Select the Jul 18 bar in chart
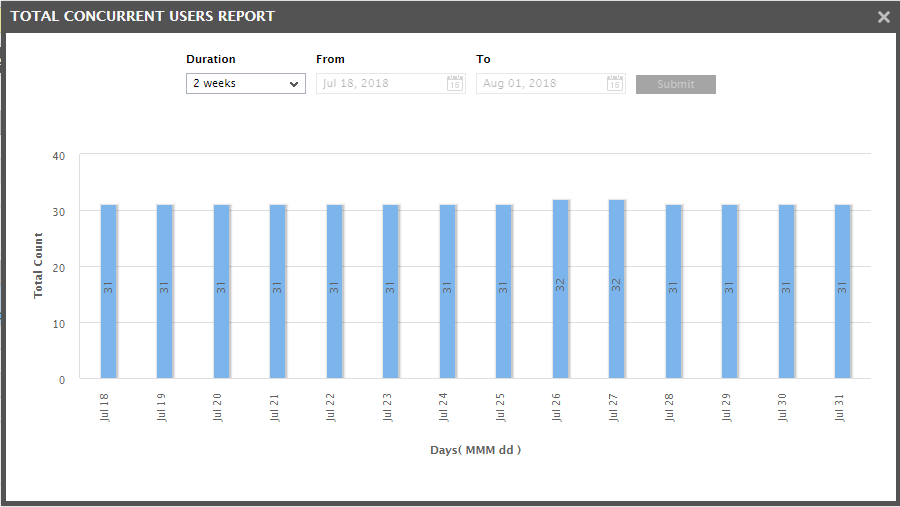The height and width of the screenshot is (507, 900). click(x=108, y=292)
